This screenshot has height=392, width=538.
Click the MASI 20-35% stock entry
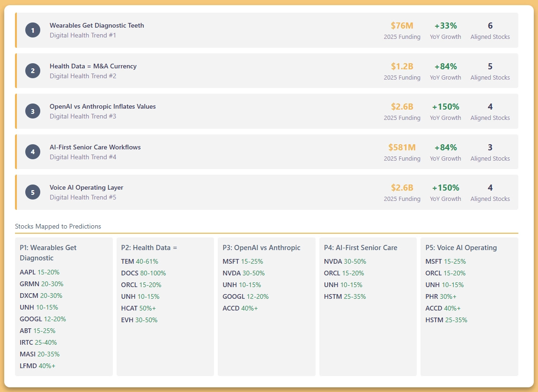pos(40,354)
